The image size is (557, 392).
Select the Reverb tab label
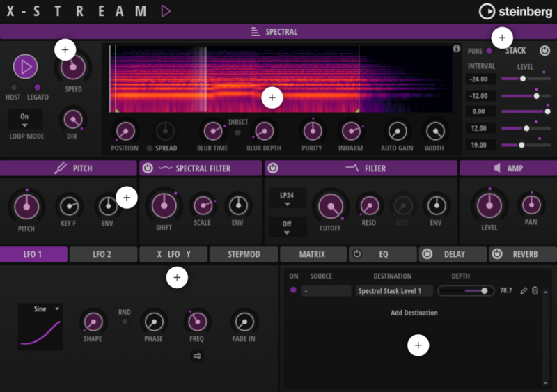(525, 254)
